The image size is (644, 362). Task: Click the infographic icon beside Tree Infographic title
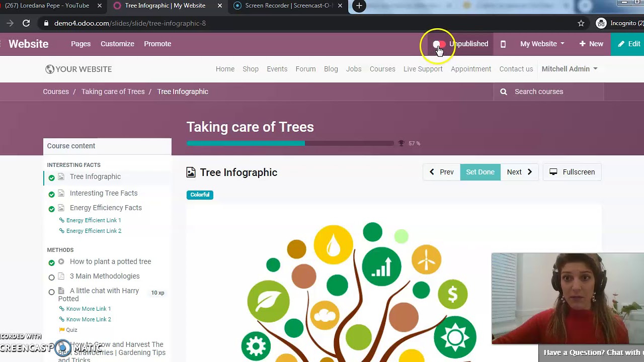point(191,172)
